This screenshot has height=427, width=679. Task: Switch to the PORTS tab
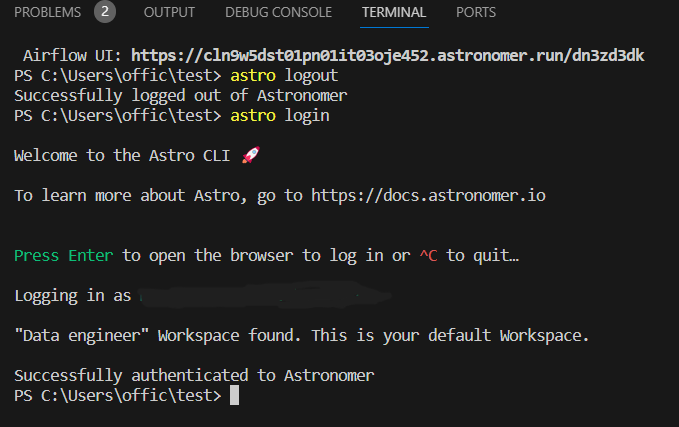(476, 12)
